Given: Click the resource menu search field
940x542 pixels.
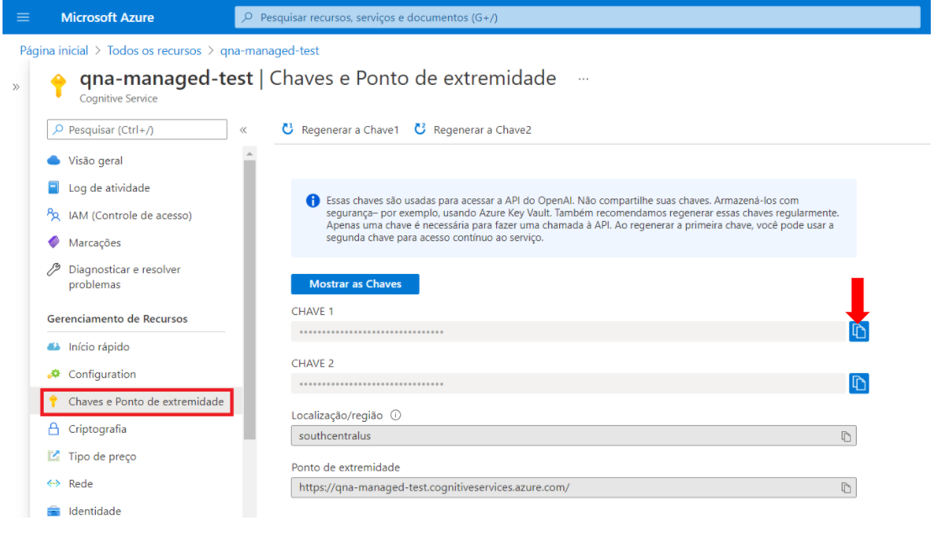Looking at the screenshot, I should coord(137,130).
